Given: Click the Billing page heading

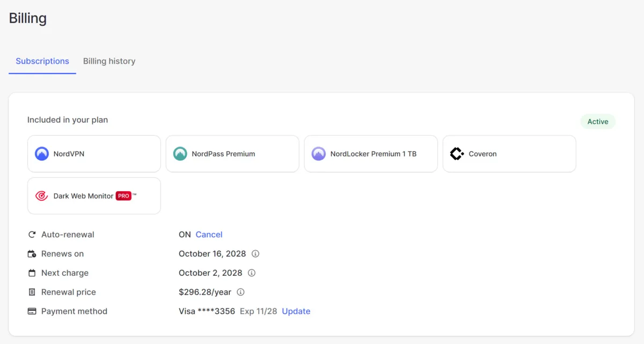Looking at the screenshot, I should [x=28, y=18].
